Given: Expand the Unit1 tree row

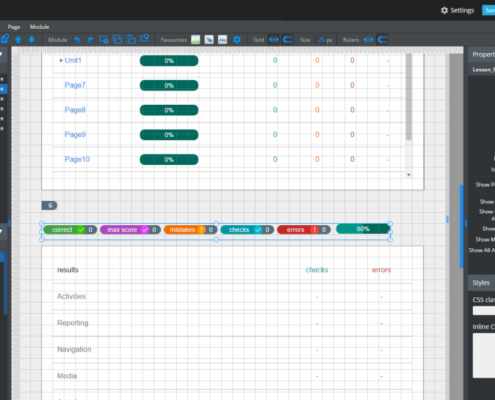Looking at the screenshot, I should (61, 60).
